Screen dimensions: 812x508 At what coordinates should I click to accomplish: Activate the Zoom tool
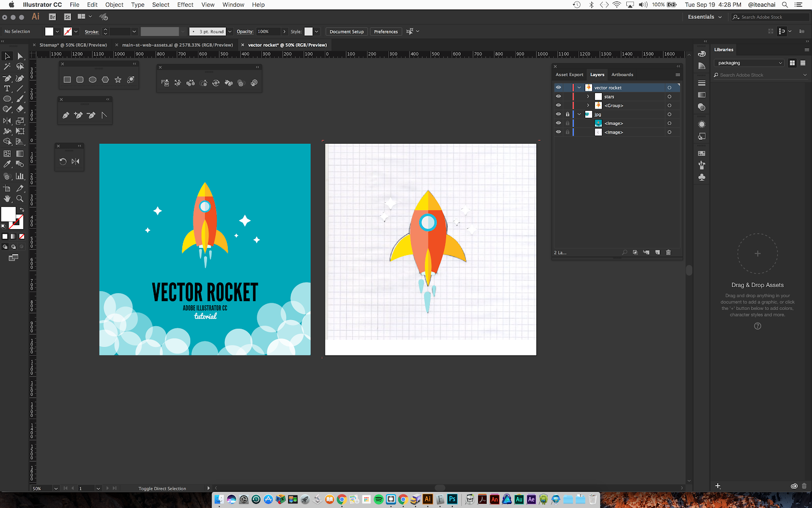tap(20, 199)
